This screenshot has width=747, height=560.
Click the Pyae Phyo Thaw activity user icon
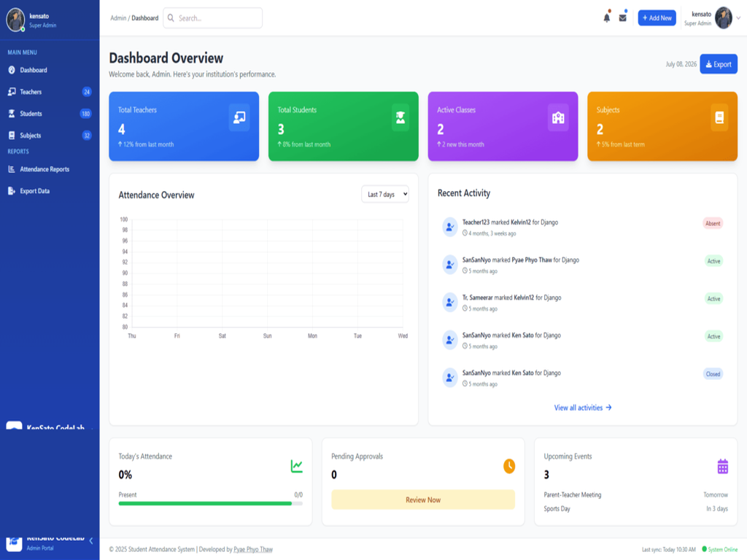(449, 265)
